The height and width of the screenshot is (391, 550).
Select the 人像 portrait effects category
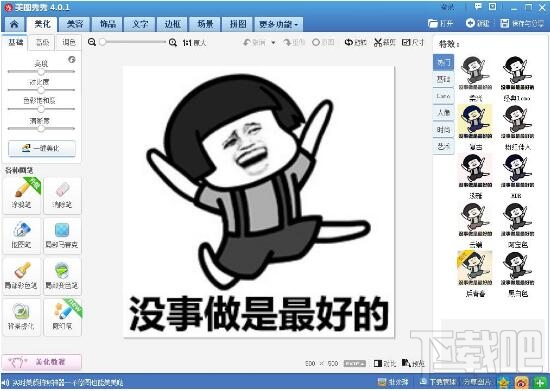click(444, 113)
